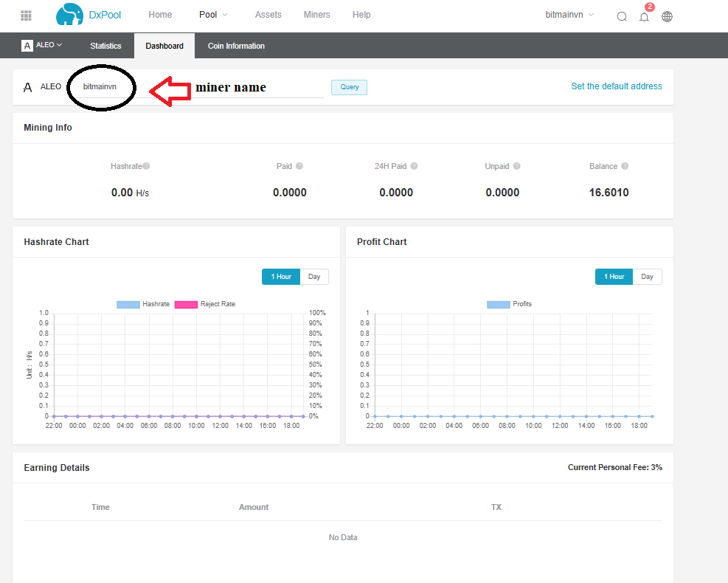Expand the ALEO coin selector
728x583 pixels.
point(49,45)
